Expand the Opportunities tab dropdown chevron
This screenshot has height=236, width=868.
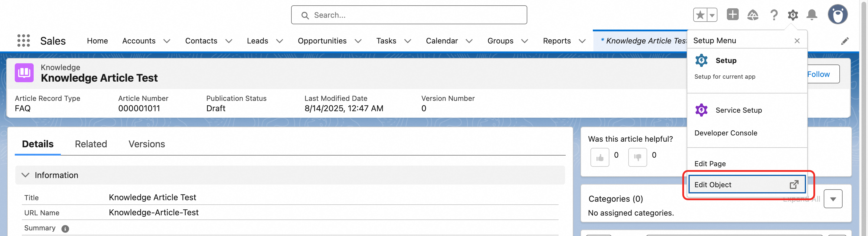pyautogui.click(x=358, y=41)
